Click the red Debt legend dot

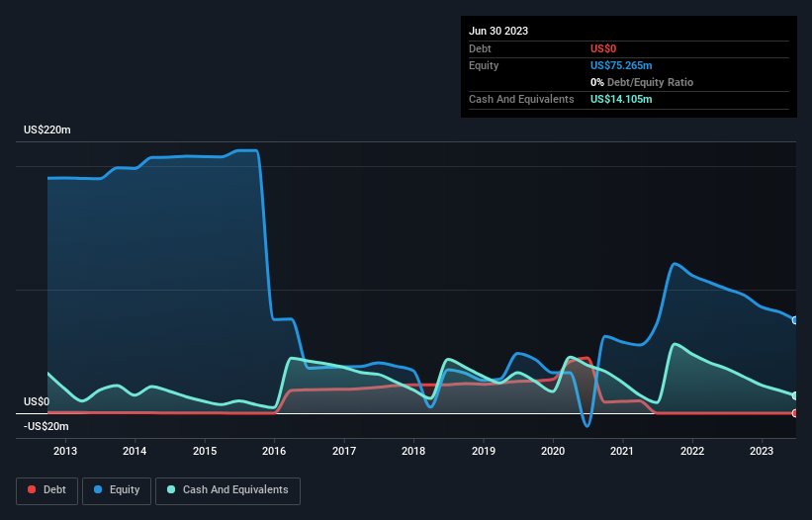click(32, 489)
